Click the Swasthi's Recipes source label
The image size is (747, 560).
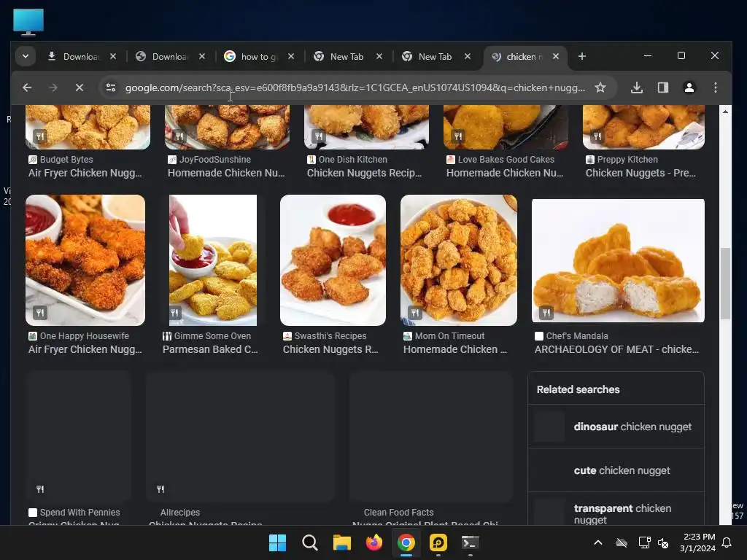point(330,335)
